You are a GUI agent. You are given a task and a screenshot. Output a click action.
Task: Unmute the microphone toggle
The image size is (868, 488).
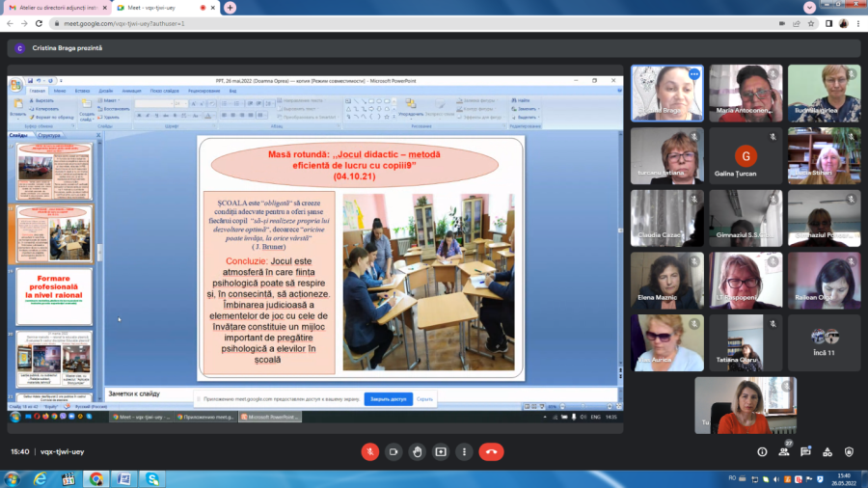[369, 451]
